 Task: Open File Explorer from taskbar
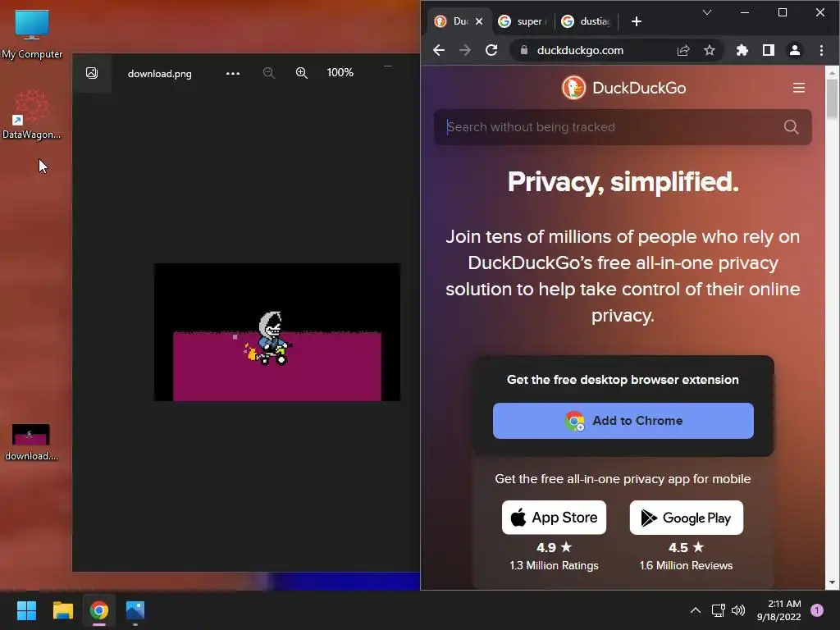[x=62, y=610]
